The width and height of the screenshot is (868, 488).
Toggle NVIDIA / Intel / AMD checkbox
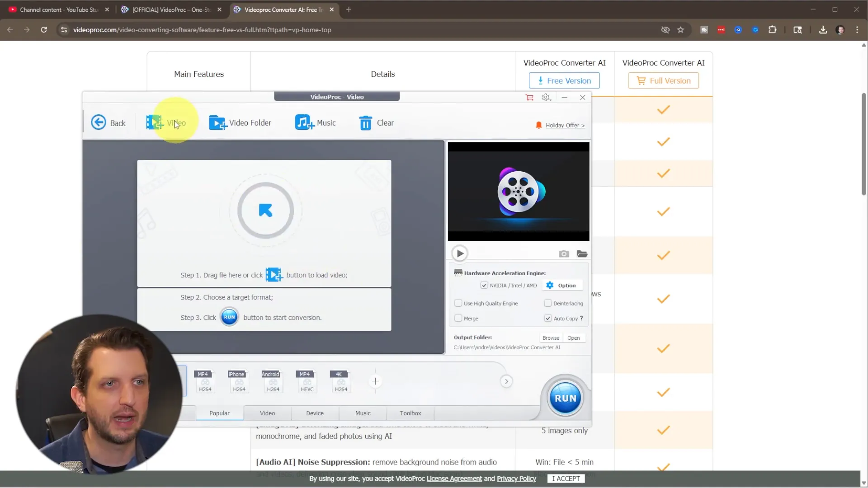pyautogui.click(x=484, y=286)
